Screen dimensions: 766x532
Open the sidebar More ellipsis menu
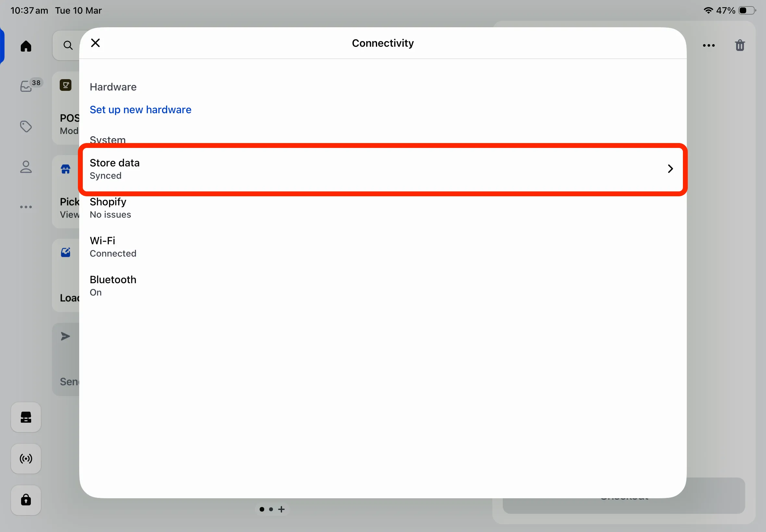pos(26,207)
